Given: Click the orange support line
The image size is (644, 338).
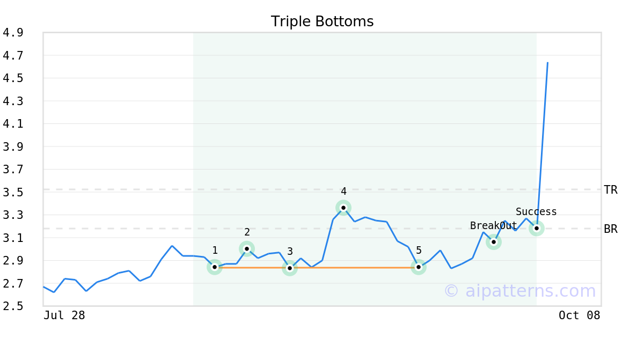Looking at the screenshot, I should pos(354,267).
